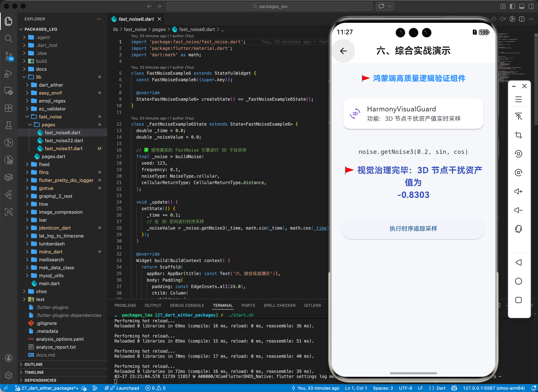
Task: Collapse the fast_noise folder
Action: (50, 117)
